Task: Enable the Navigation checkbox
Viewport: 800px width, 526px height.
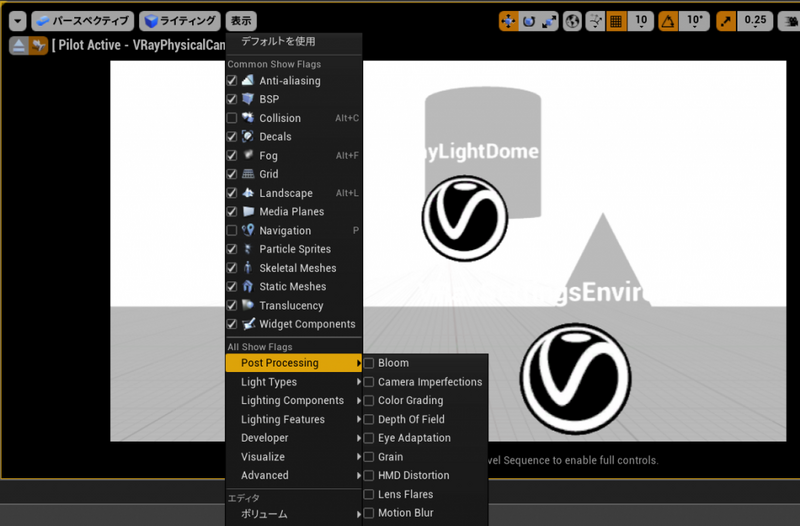Action: coord(232,231)
